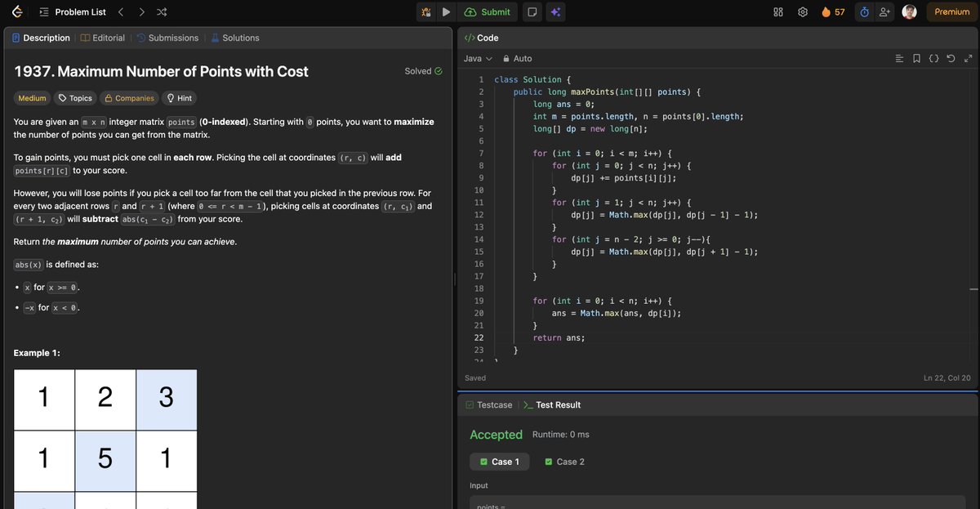
Task: Click the Premium button
Action: click(x=951, y=12)
